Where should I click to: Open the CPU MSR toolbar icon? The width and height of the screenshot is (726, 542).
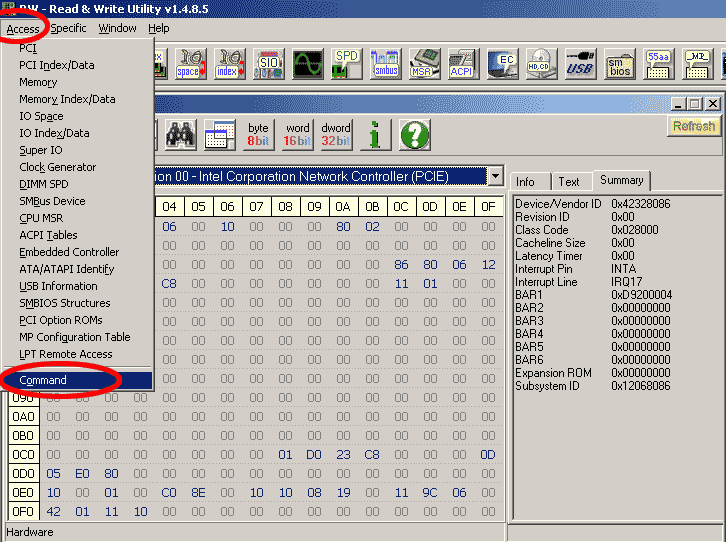click(424, 64)
